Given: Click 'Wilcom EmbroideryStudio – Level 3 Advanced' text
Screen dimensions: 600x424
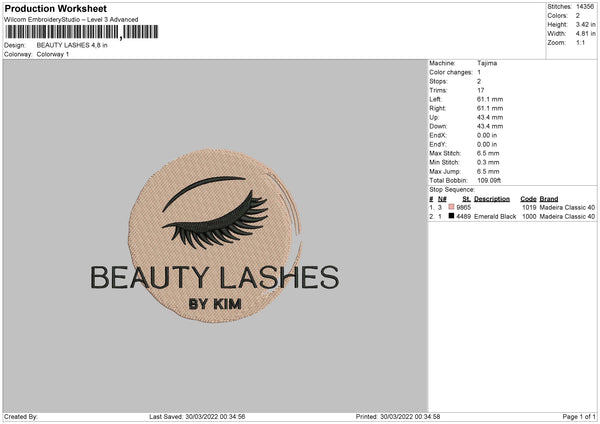Looking at the screenshot, I should click(71, 20).
